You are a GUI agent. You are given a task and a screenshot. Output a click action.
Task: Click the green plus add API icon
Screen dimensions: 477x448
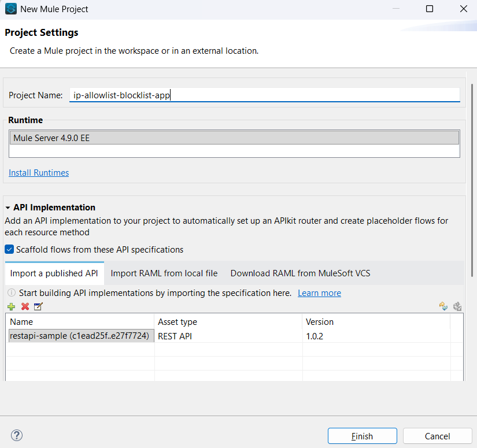(12, 307)
